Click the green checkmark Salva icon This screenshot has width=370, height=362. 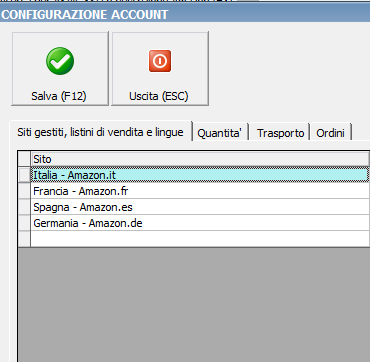[60, 61]
